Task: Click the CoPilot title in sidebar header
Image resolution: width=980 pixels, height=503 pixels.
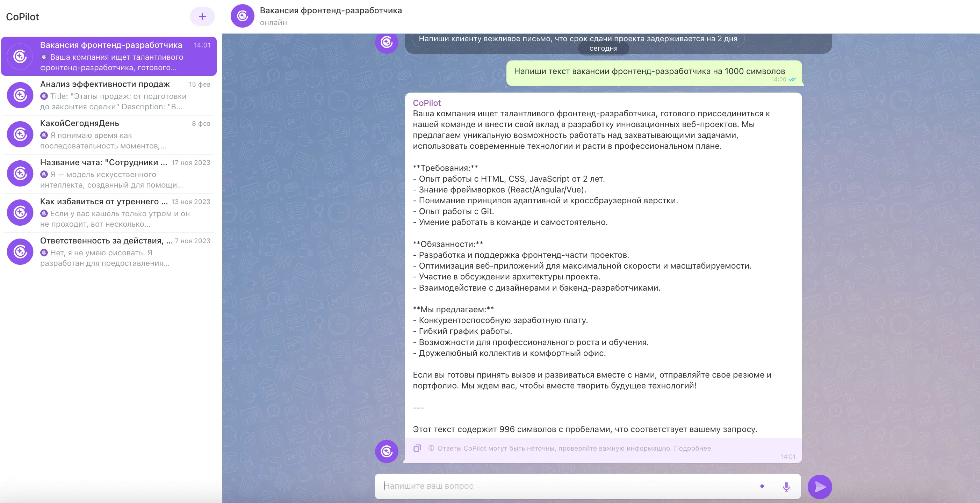Action: point(22,17)
